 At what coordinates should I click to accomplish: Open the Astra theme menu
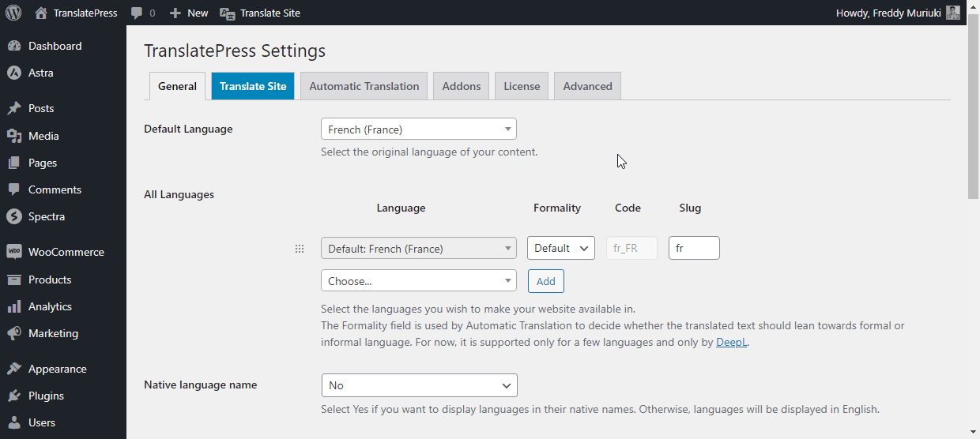[x=41, y=73]
